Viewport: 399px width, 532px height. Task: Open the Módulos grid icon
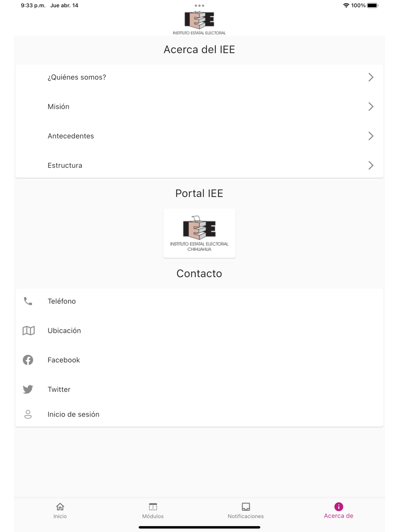(x=153, y=506)
